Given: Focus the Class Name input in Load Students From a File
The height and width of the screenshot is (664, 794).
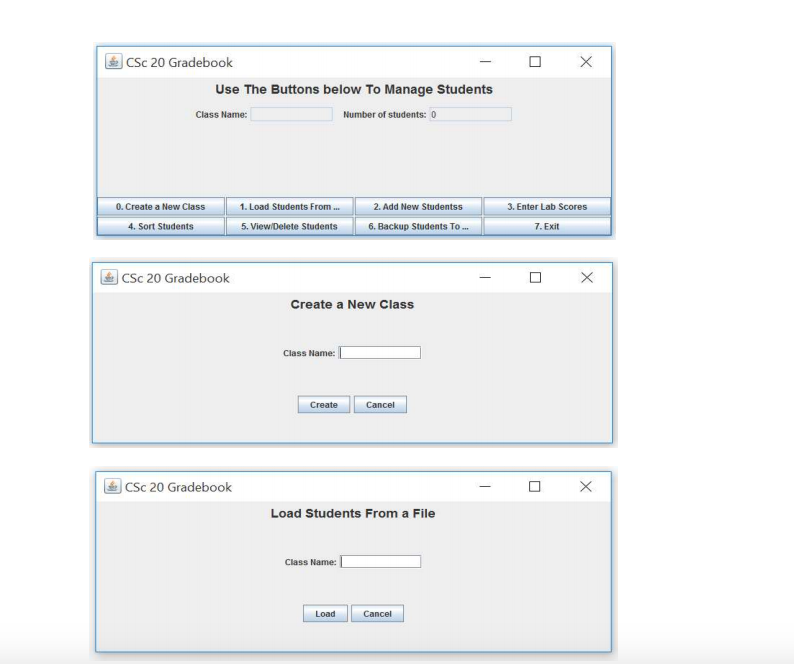Looking at the screenshot, I should [x=381, y=562].
